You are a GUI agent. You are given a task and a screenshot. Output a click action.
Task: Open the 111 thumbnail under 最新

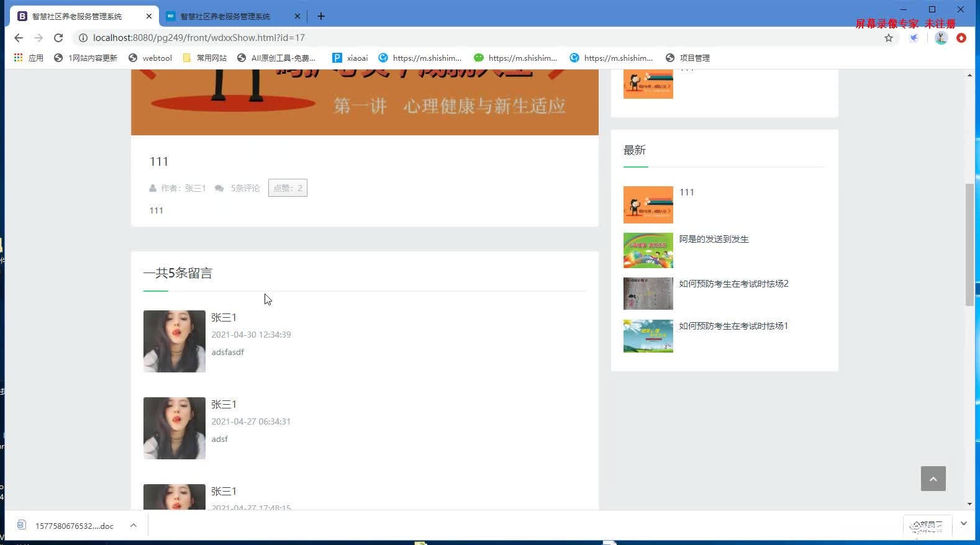point(648,205)
